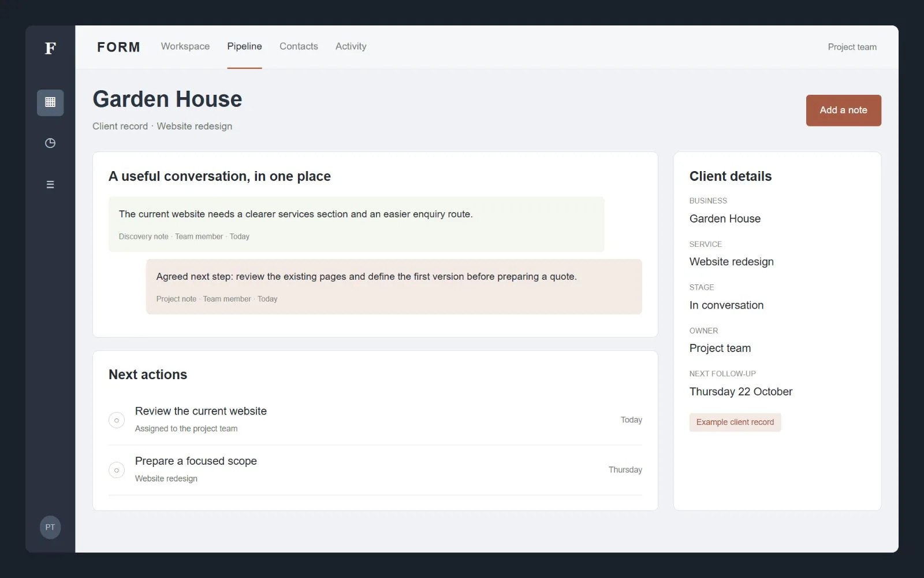Image resolution: width=924 pixels, height=578 pixels.
Task: Click the Next actions heading
Action: click(148, 375)
